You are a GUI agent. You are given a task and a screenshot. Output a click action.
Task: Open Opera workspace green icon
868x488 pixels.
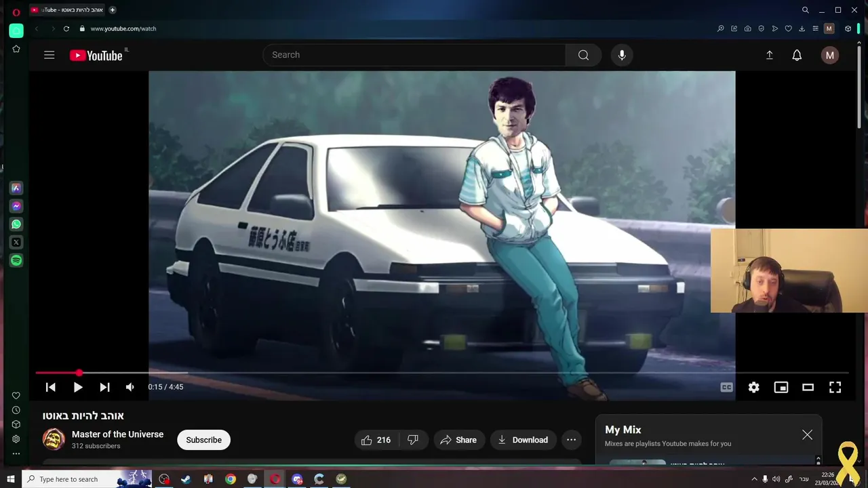click(16, 30)
